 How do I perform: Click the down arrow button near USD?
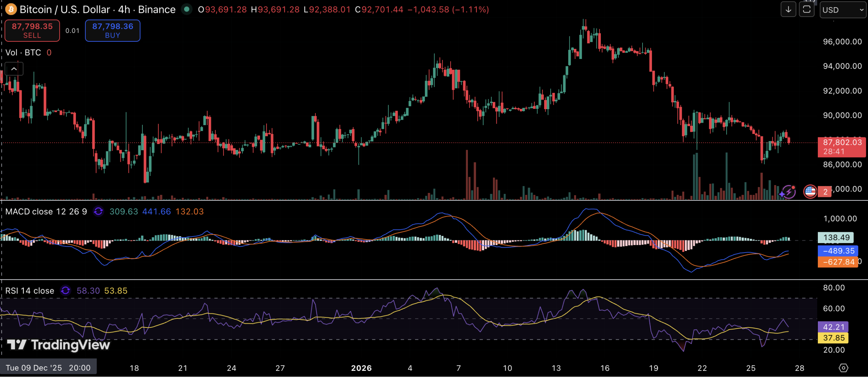click(x=788, y=9)
